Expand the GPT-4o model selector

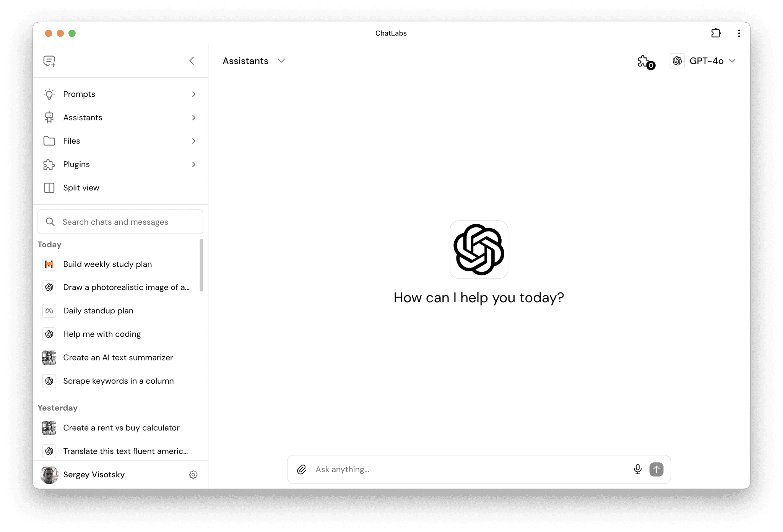point(704,60)
